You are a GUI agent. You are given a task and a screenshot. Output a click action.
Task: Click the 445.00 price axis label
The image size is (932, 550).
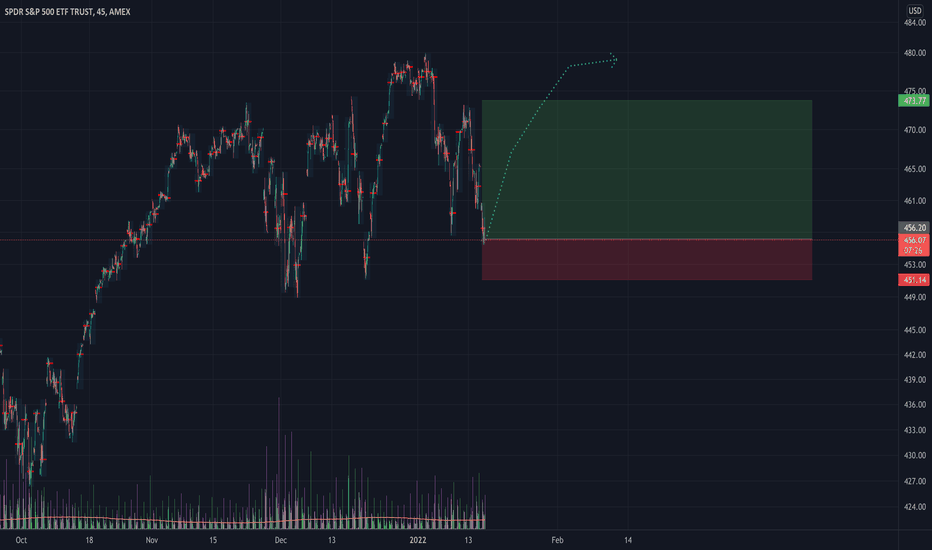915,329
